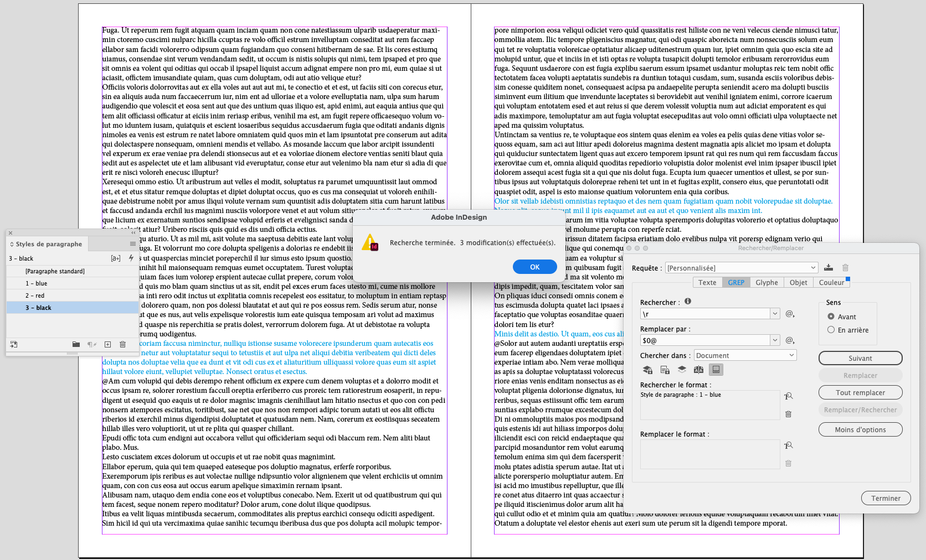Open format attributes with the magnifier next to Rechercher le format

pos(789,395)
